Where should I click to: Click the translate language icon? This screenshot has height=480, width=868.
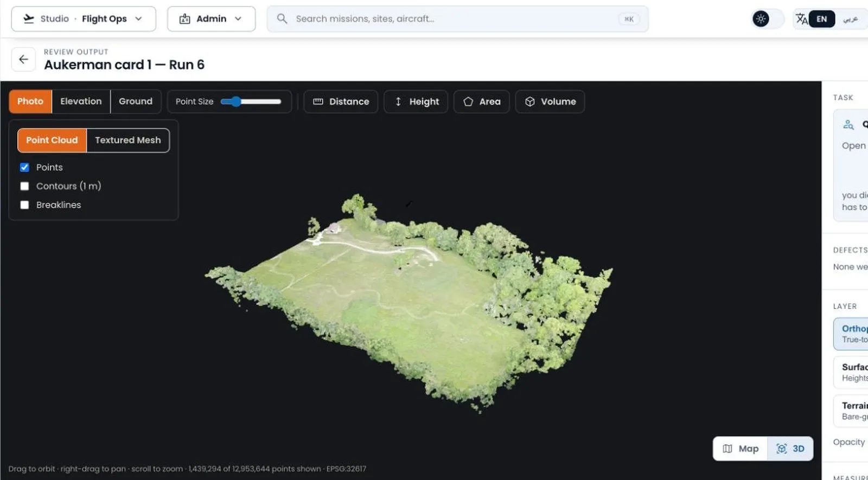[x=801, y=19]
